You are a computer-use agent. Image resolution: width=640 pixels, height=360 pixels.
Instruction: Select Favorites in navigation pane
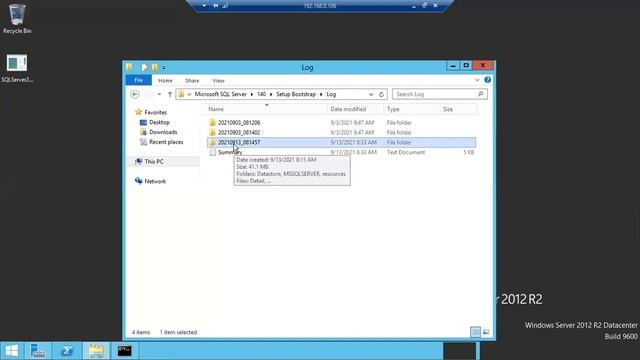click(x=156, y=112)
